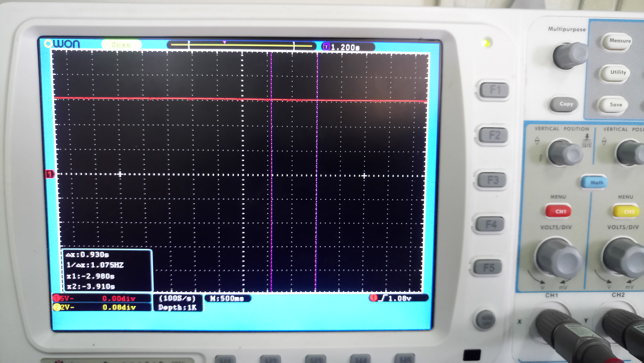Click the Depth:1K memory readout
This screenshot has height=363, width=644.
(177, 307)
